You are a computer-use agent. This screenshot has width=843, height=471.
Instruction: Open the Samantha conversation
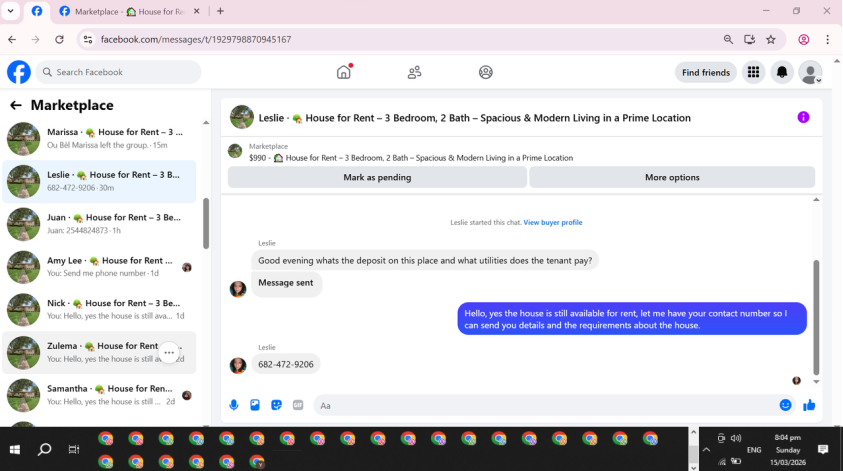[99, 395]
